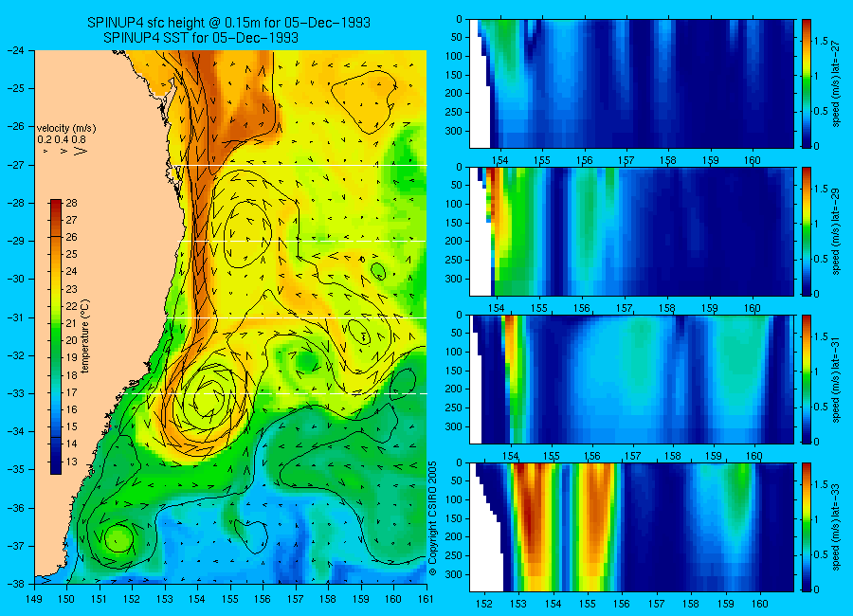Screen dimensions: 853x616
Task: Open the lat=-31 depth section plot
Action: [x=631, y=379]
